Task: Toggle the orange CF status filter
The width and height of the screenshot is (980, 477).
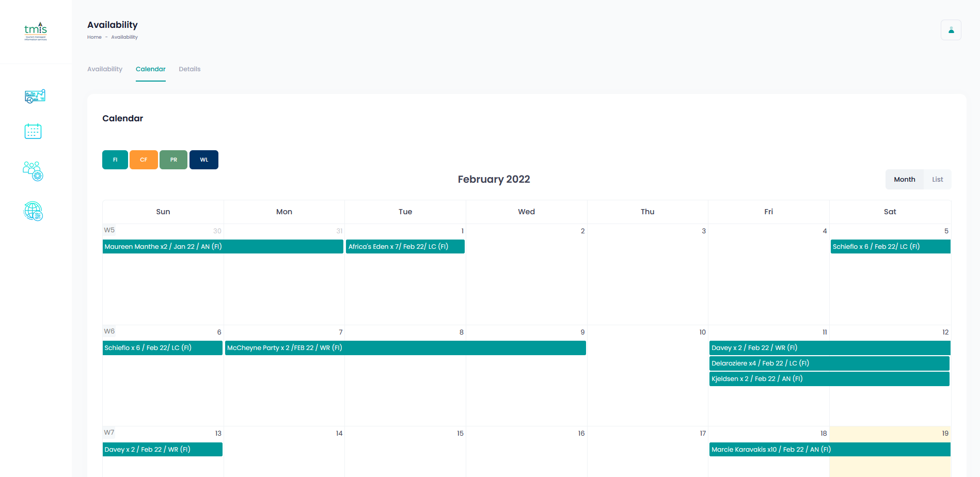Action: pos(144,160)
